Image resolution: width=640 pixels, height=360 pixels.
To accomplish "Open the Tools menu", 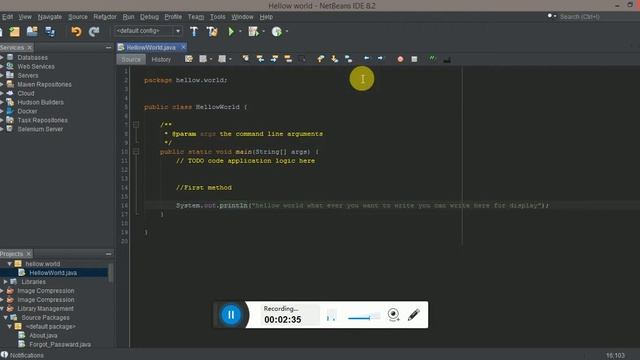I will (x=218, y=17).
